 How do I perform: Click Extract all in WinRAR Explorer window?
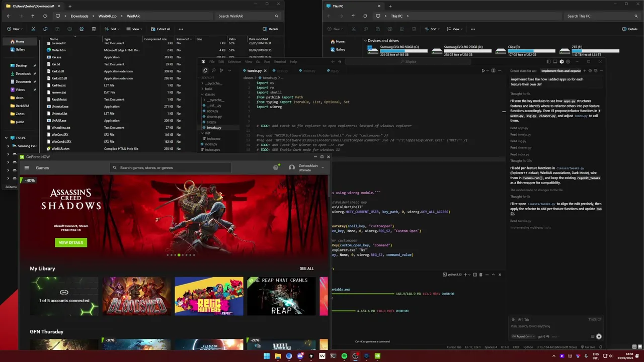click(160, 29)
